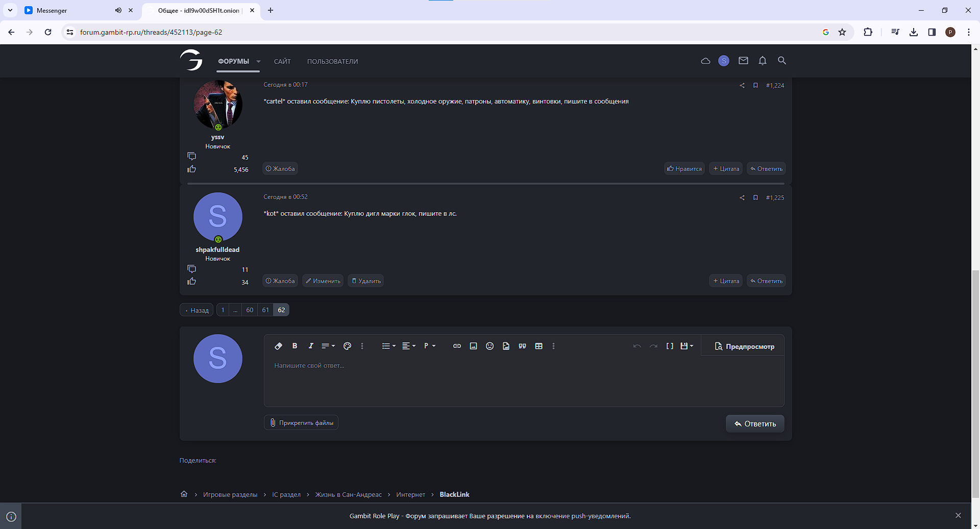This screenshot has height=529, width=980.
Task: Open the list type dropdown
Action: 388,346
